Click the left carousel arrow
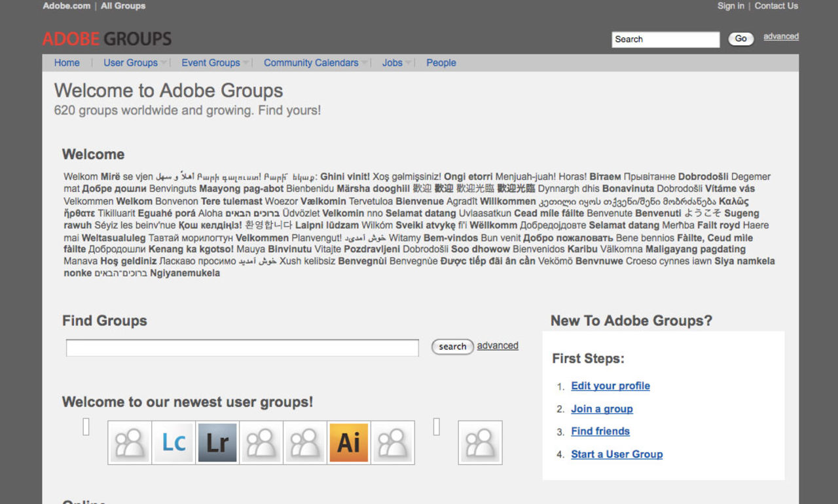This screenshot has height=504, width=838. pyautogui.click(x=85, y=426)
